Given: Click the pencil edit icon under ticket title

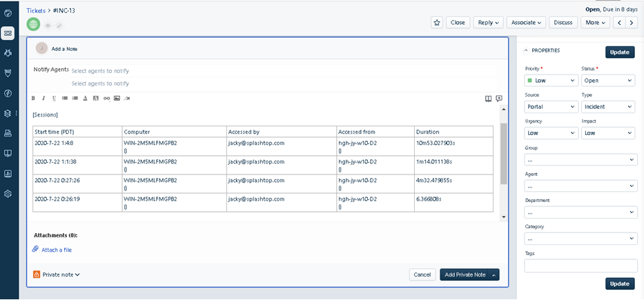Looking at the screenshot, I should click(59, 26).
